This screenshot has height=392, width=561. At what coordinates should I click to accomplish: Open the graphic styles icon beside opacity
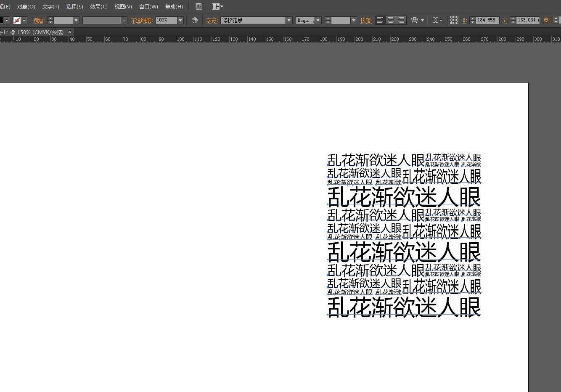194,20
